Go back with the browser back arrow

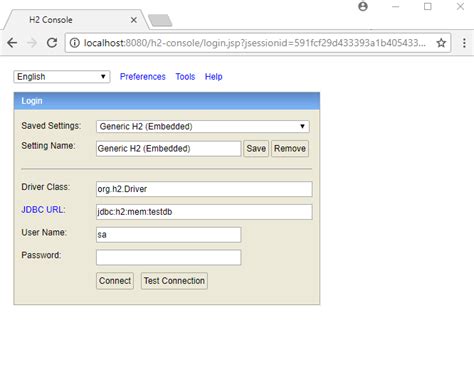12,43
